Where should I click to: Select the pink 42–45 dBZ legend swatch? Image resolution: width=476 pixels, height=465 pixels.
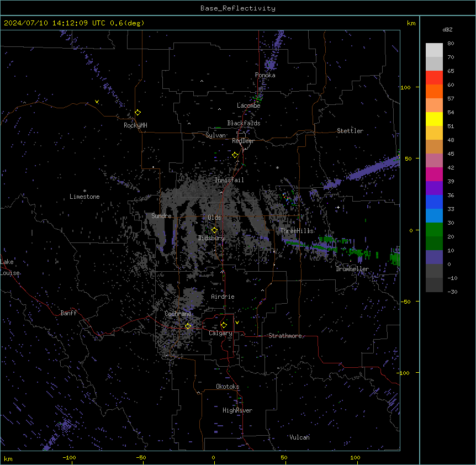point(434,160)
